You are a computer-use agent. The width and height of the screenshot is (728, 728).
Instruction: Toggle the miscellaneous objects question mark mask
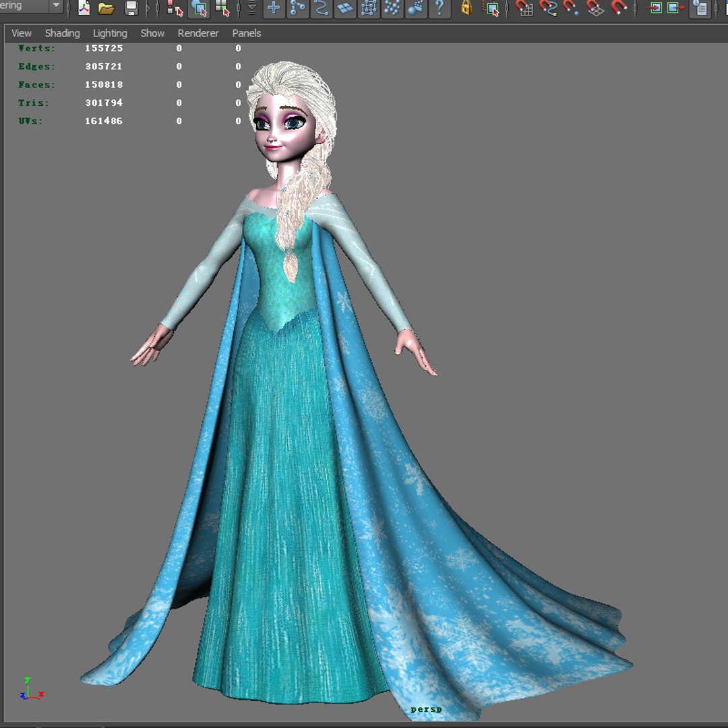coord(439,7)
